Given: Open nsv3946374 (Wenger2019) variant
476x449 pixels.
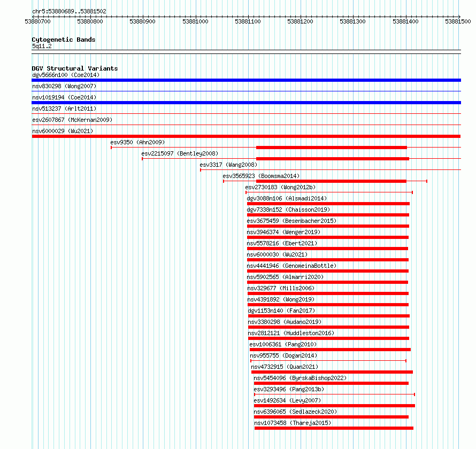Looking at the screenshot, I should pos(283,232).
